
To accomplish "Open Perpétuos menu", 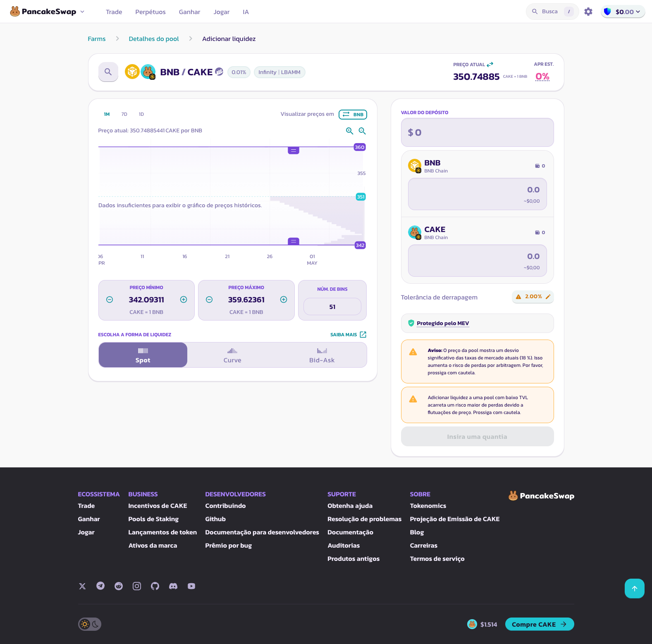I will coord(150,12).
